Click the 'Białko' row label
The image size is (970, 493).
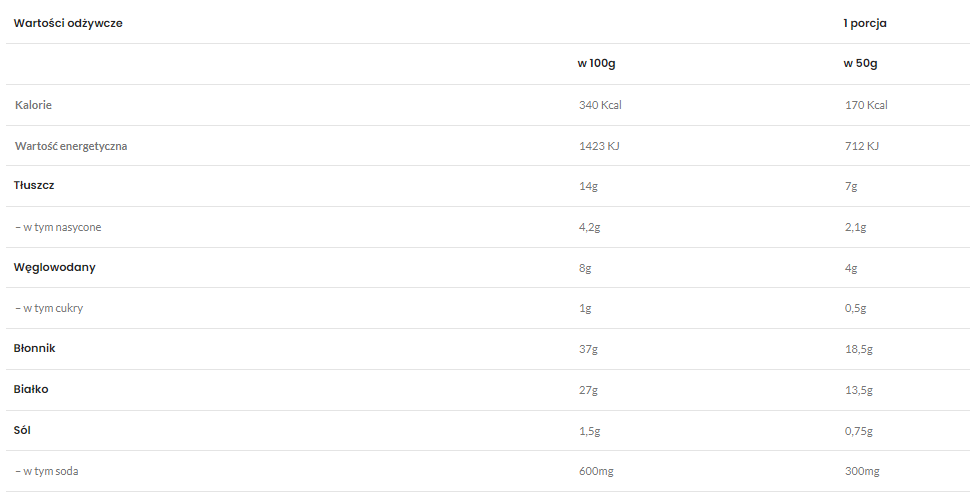pos(31,390)
